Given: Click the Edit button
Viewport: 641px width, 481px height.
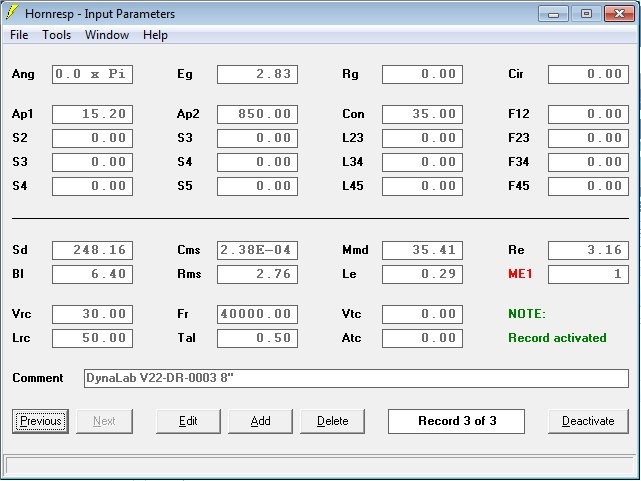Looking at the screenshot, I should [x=188, y=421].
